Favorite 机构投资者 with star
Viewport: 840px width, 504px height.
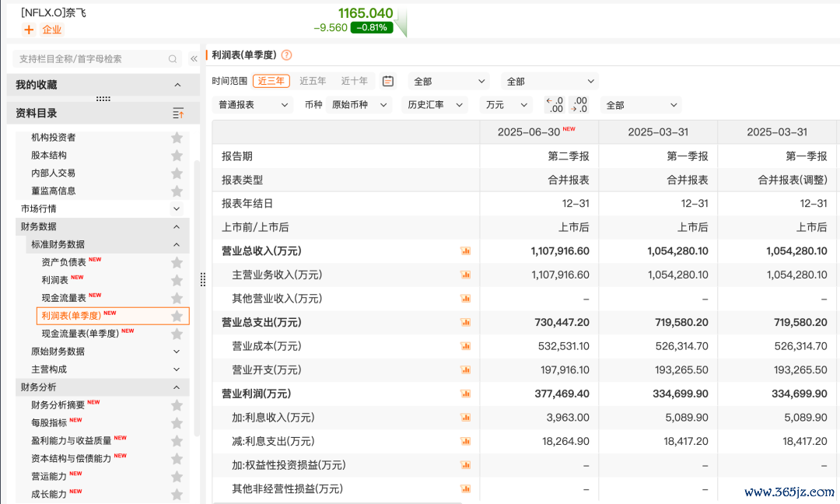pyautogui.click(x=177, y=138)
